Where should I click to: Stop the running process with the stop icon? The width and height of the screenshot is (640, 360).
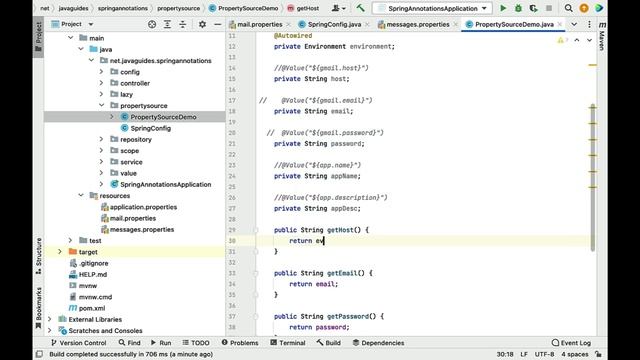pos(549,8)
